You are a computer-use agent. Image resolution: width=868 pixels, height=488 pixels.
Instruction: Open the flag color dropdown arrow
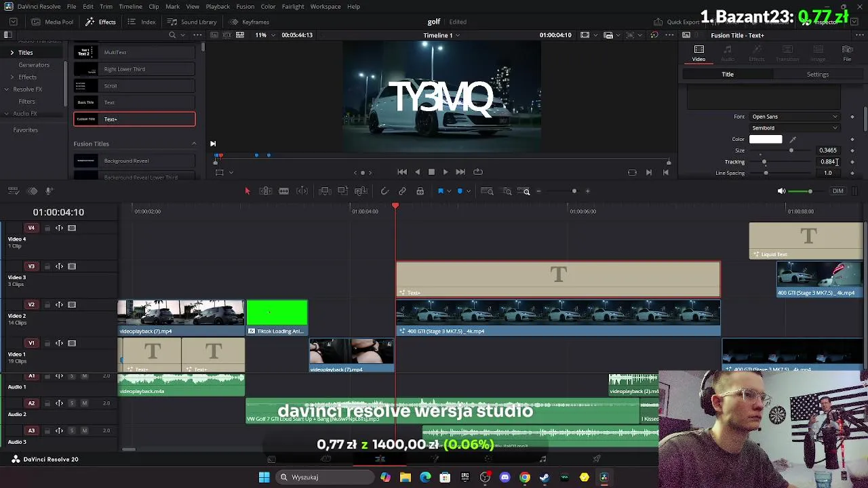coord(448,191)
